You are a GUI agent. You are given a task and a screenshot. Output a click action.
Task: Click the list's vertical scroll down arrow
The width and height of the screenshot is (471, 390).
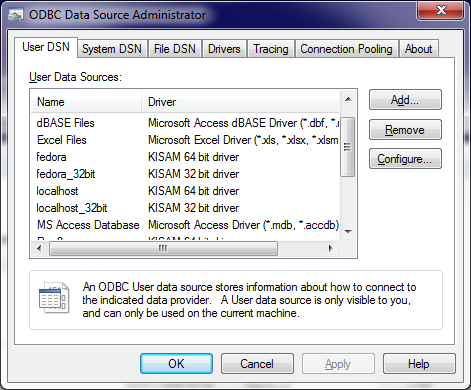point(348,232)
